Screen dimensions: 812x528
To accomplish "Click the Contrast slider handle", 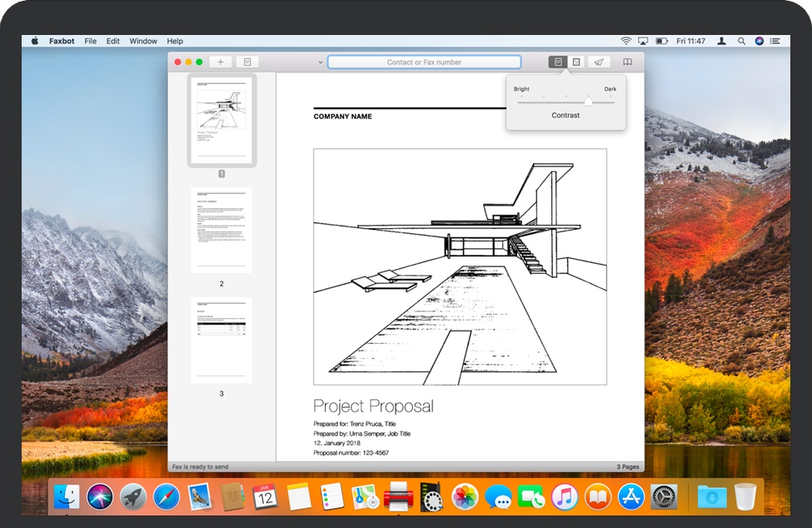I will tap(588, 102).
